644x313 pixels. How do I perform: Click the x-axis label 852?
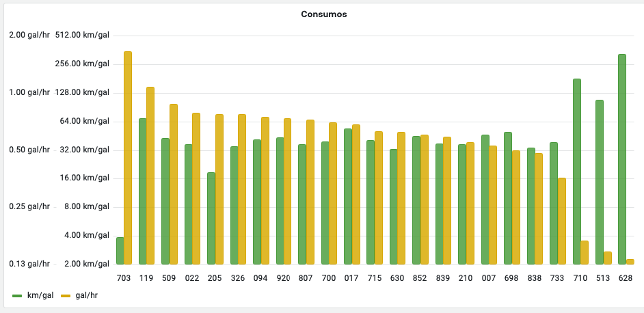(420, 278)
